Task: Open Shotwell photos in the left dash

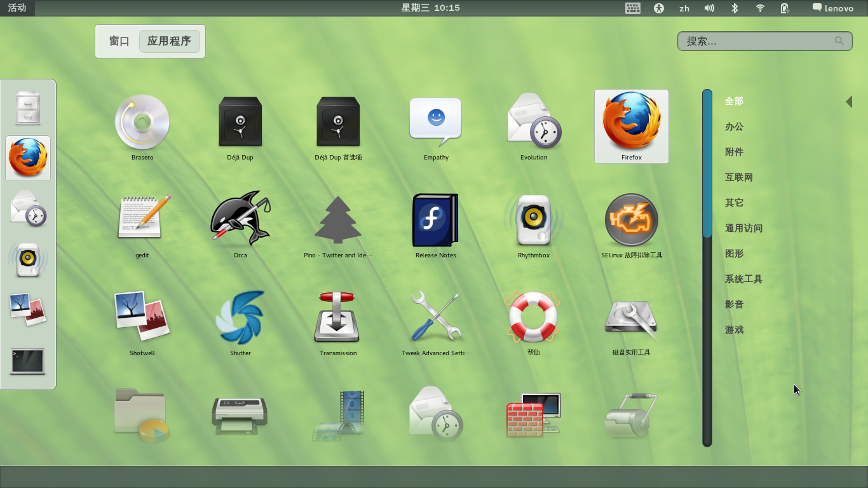Action: (28, 311)
